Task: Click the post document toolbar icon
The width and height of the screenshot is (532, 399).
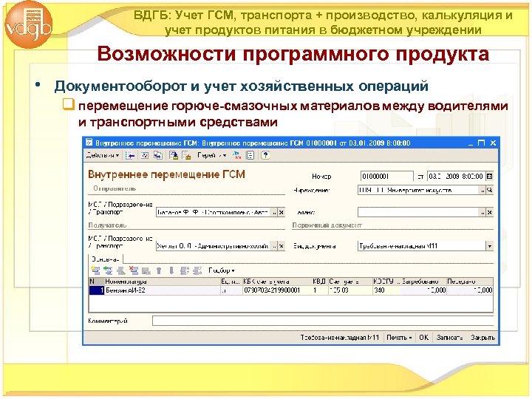Action: click(145, 155)
